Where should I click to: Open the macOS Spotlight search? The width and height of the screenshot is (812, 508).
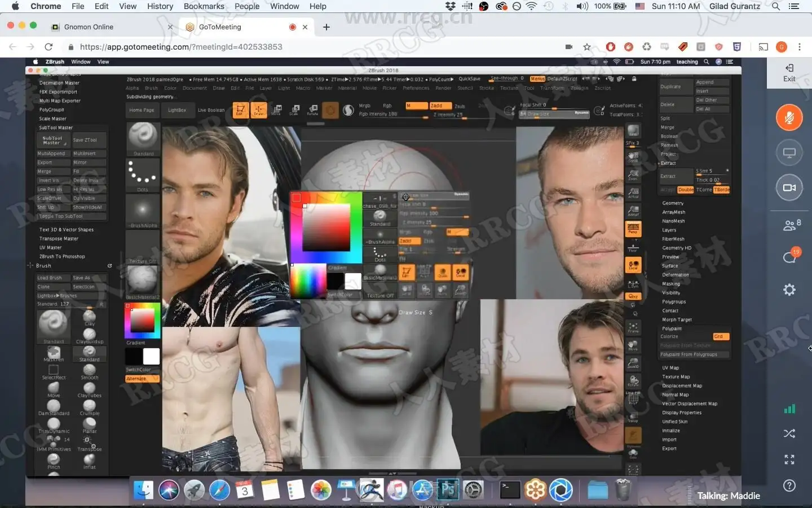coord(776,6)
